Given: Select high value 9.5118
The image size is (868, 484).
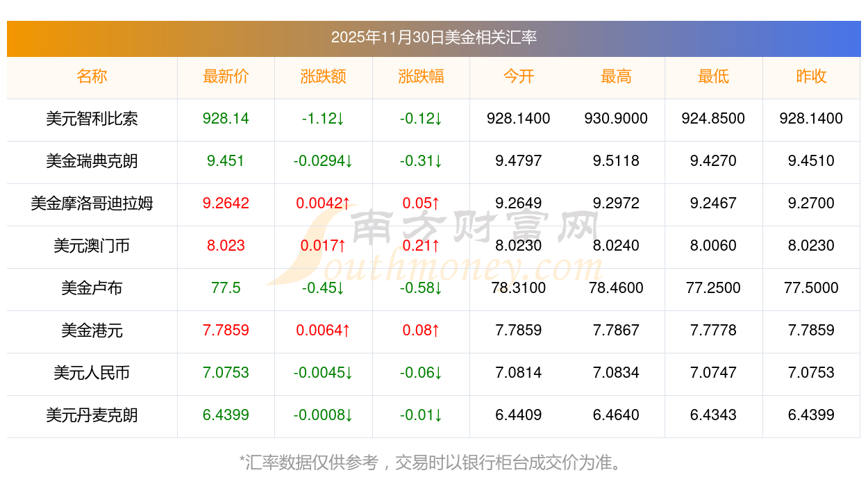Looking at the screenshot, I should click(616, 161).
